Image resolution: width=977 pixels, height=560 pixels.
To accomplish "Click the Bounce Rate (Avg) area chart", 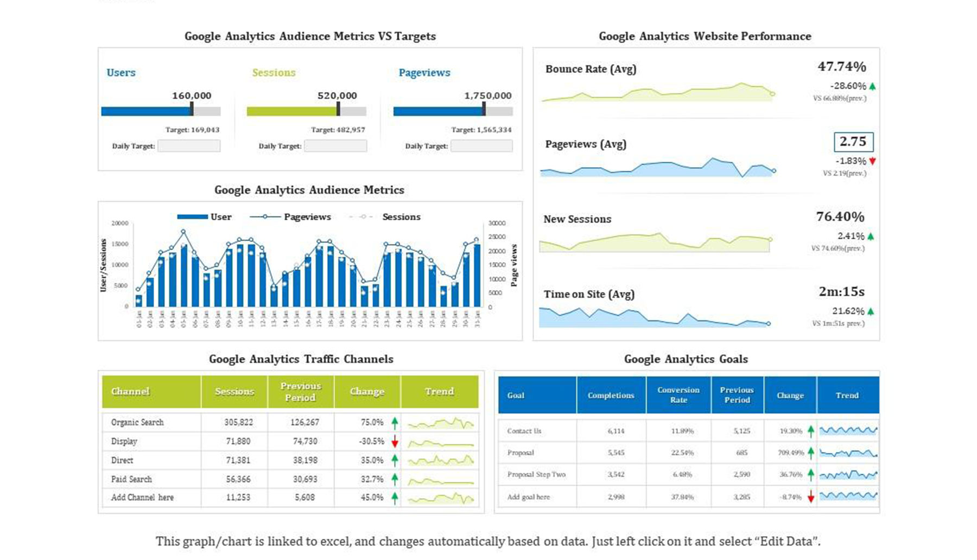I will [658, 92].
